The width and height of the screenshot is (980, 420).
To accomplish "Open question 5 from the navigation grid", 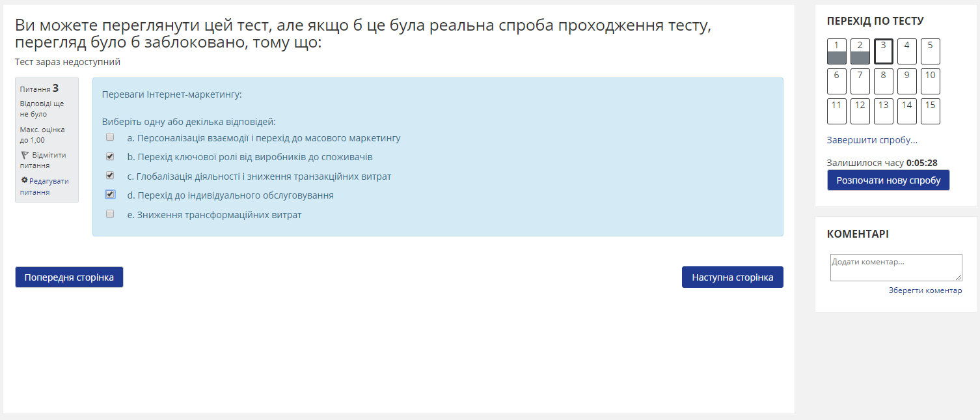I will (x=930, y=51).
